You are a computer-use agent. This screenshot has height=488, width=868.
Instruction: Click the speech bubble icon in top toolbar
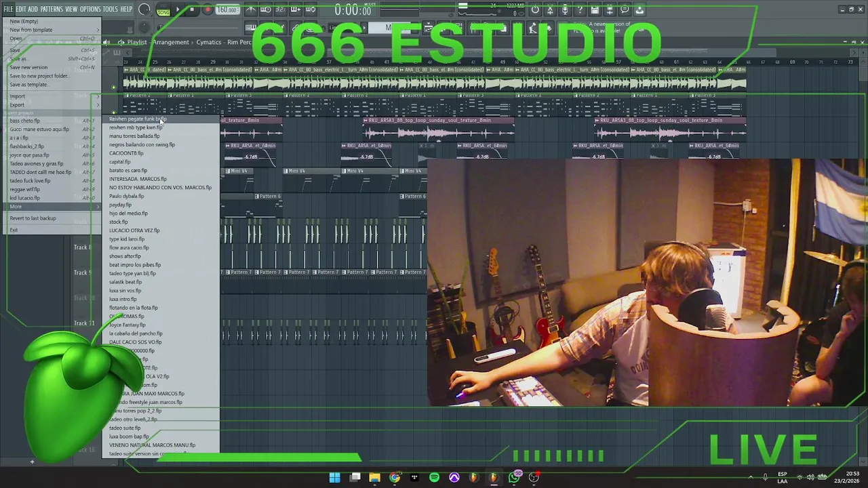[x=625, y=10]
